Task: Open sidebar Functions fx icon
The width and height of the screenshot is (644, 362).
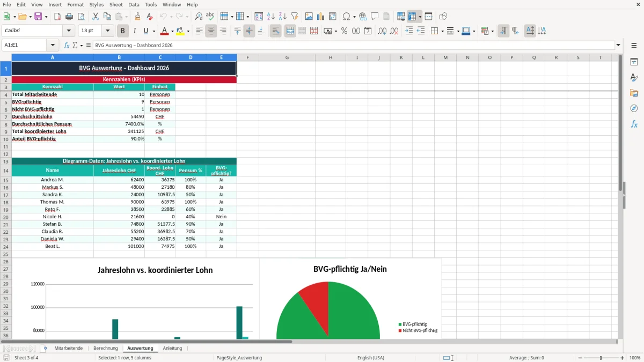Action: point(634,124)
